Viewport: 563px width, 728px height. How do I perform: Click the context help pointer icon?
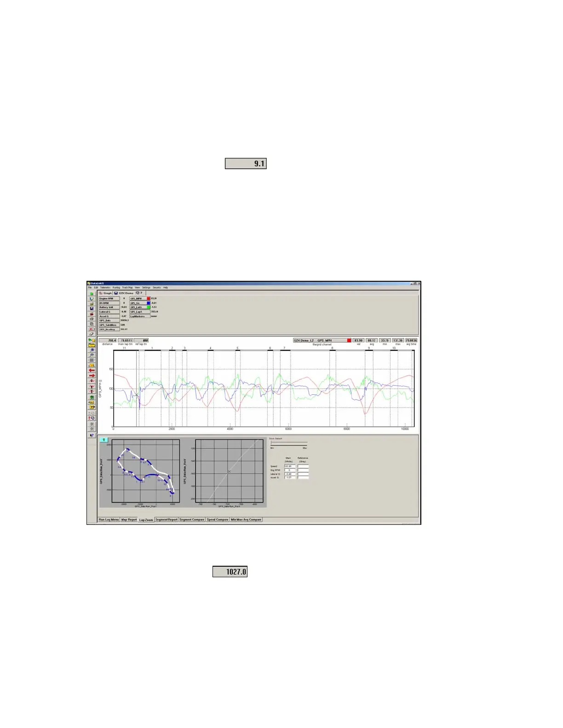[92, 435]
